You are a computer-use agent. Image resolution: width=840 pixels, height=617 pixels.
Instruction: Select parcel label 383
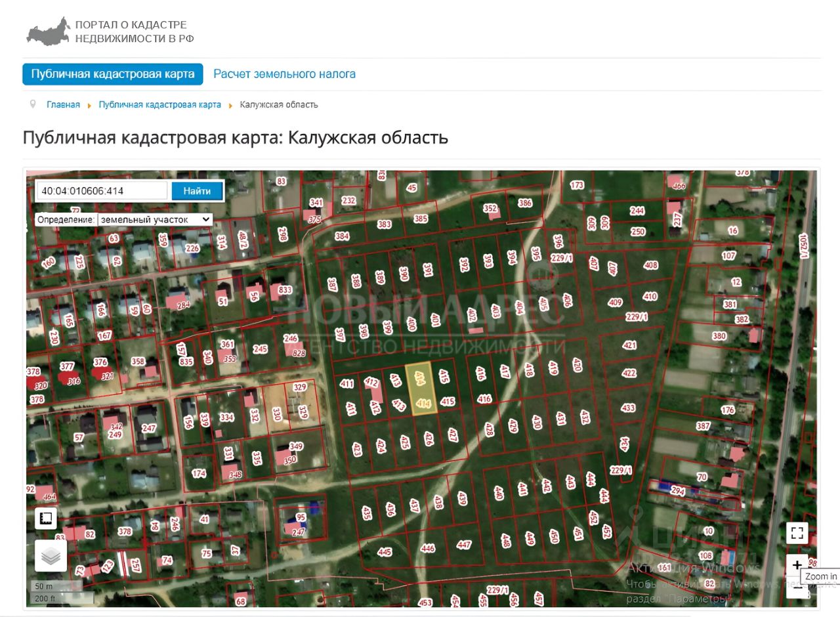[384, 224]
